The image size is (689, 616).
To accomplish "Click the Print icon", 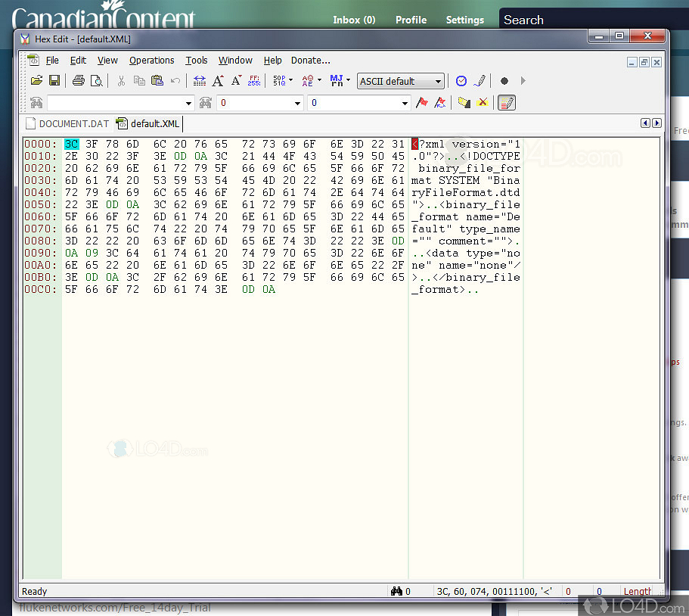I will pos(79,81).
